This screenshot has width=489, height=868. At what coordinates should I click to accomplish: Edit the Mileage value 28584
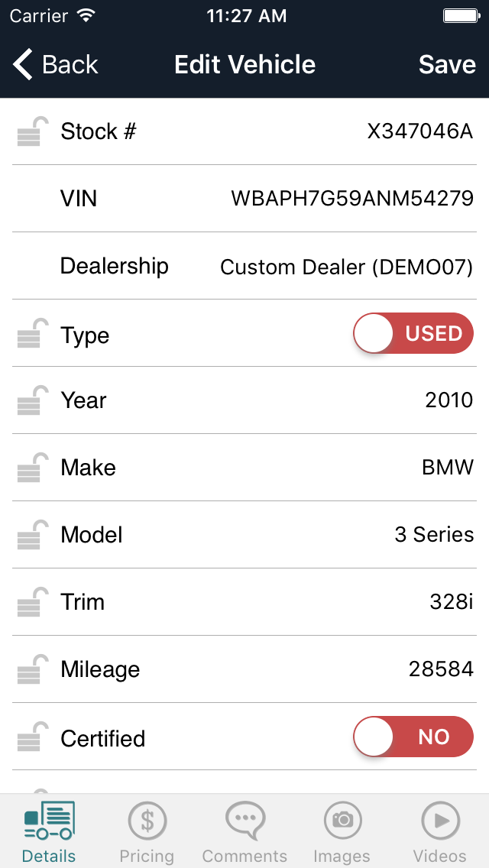441,669
